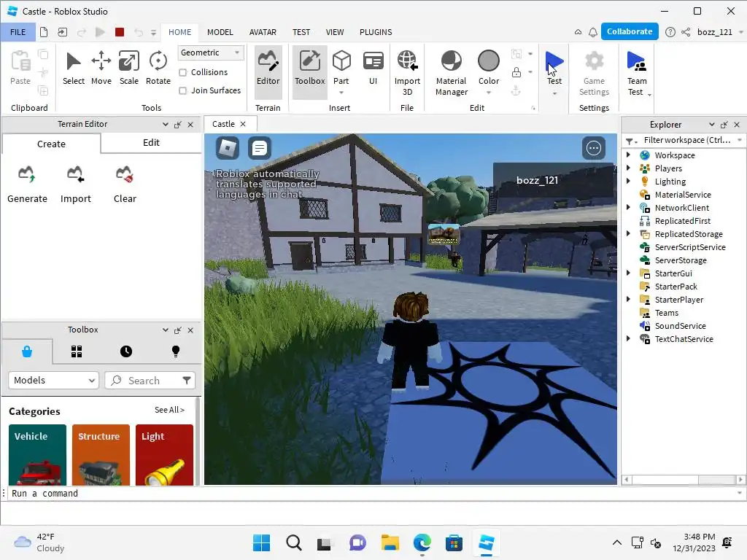Expand the Lighting tree node

(628, 181)
